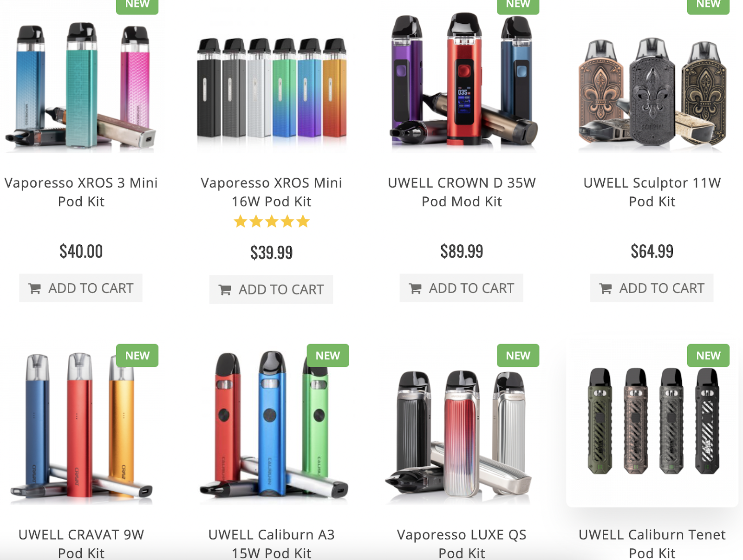Click cart icon for Vaporesso XROS 3 Mini
The image size is (743, 560).
[35, 288]
